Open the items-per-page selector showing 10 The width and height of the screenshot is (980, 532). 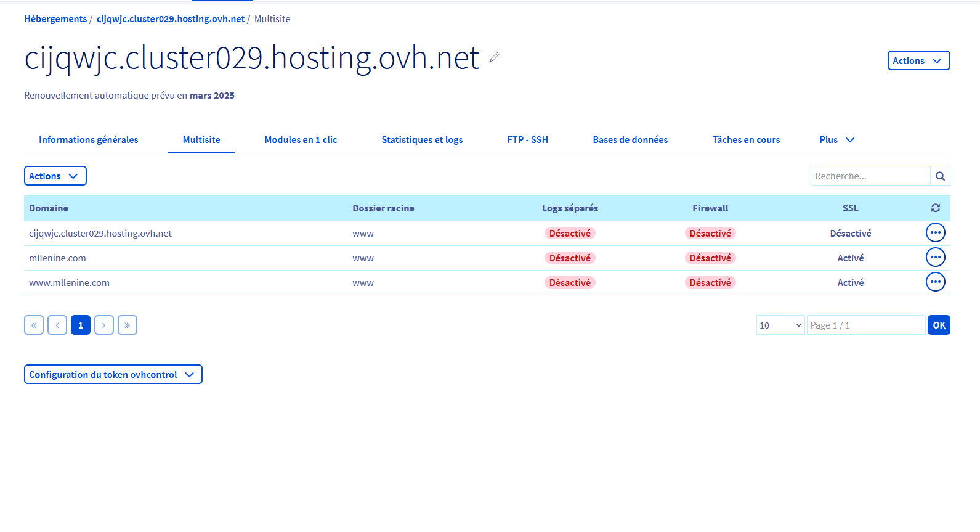780,325
